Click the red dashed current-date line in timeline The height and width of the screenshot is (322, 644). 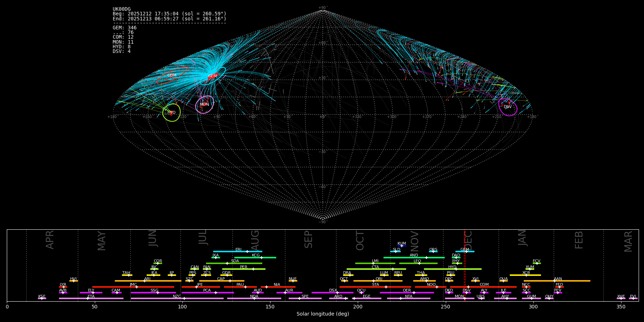(464, 265)
